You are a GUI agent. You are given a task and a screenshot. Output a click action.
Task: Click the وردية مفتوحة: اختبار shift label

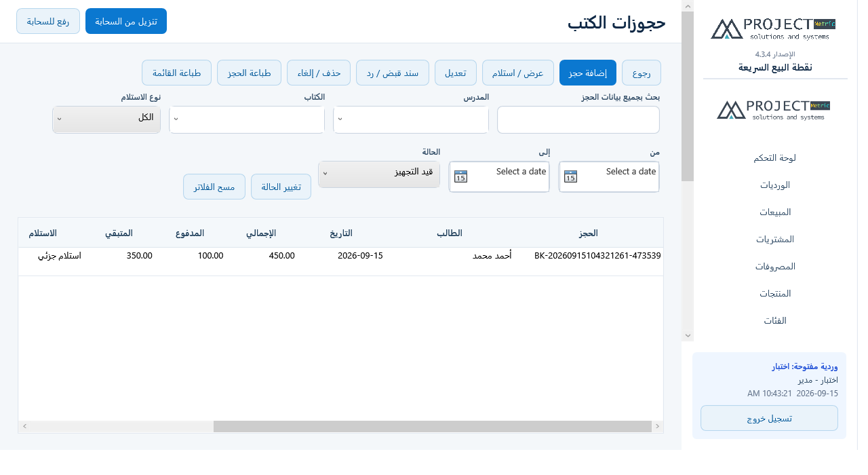pyautogui.click(x=805, y=366)
